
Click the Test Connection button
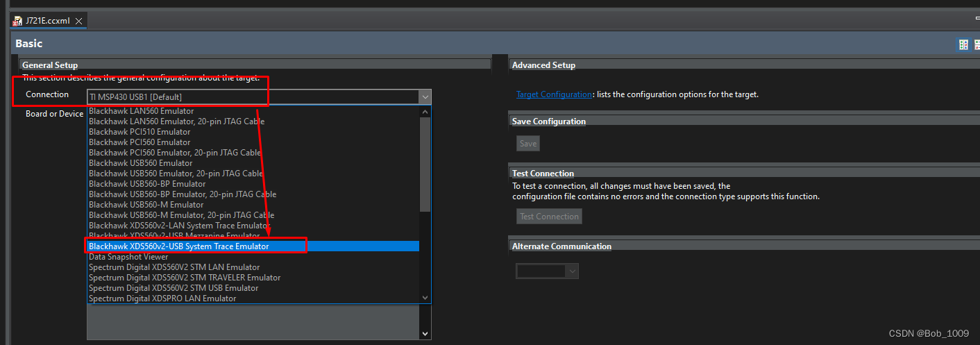[x=549, y=217]
